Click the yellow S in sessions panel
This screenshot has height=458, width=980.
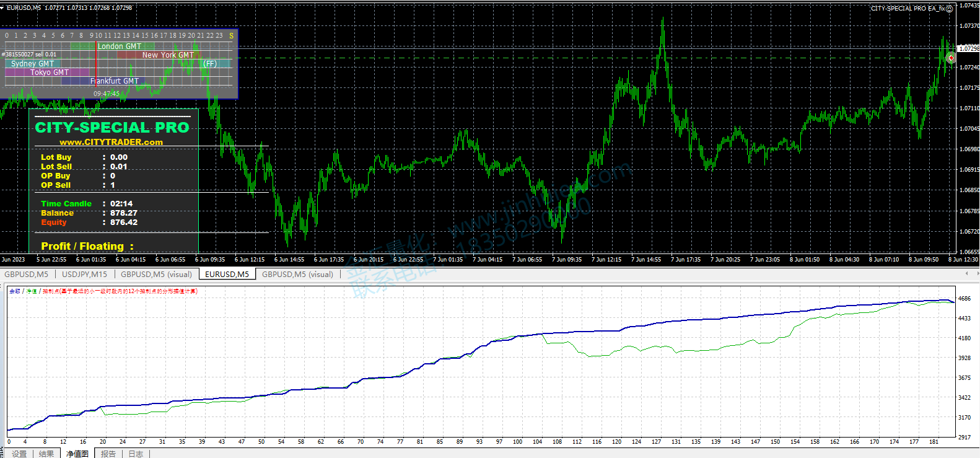click(232, 36)
